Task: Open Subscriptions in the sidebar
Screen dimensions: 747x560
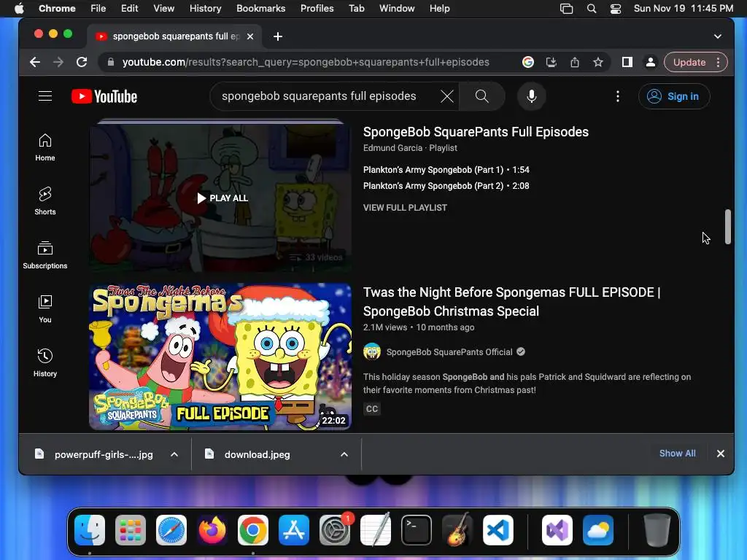Action: [45, 254]
